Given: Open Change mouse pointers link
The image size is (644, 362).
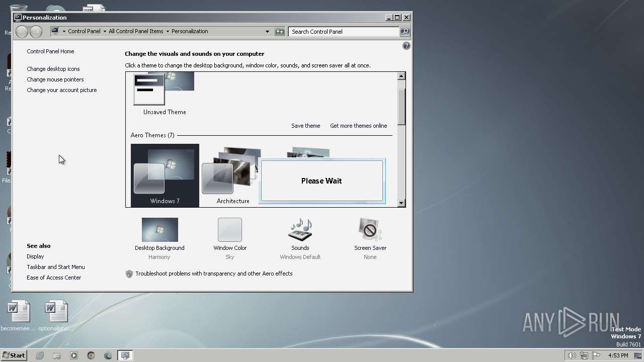Looking at the screenshot, I should point(55,79).
